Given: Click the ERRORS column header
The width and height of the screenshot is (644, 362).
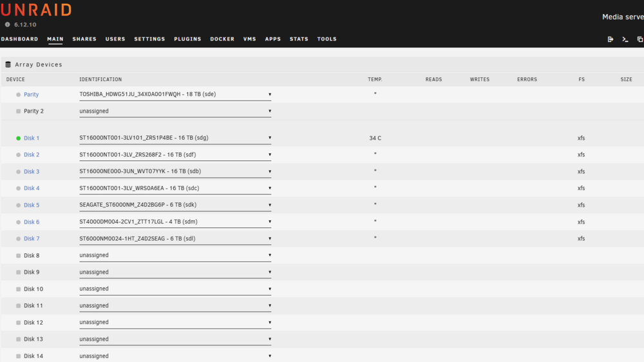Looking at the screenshot, I should (527, 79).
